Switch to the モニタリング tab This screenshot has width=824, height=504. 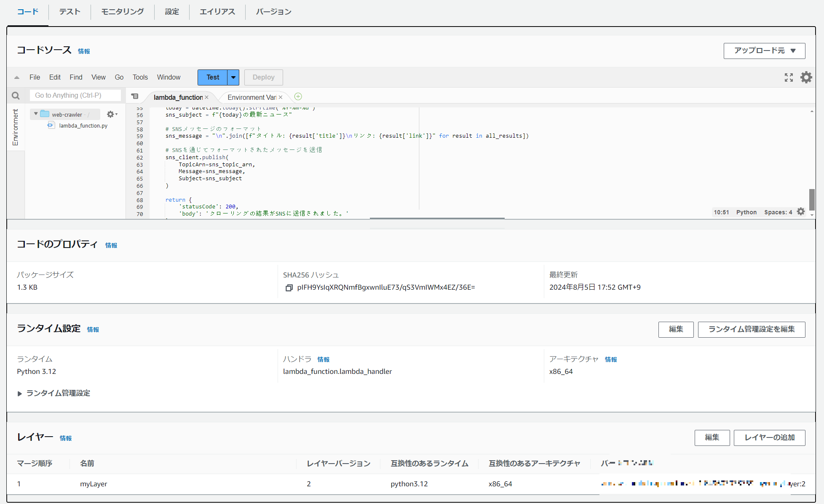pos(122,12)
